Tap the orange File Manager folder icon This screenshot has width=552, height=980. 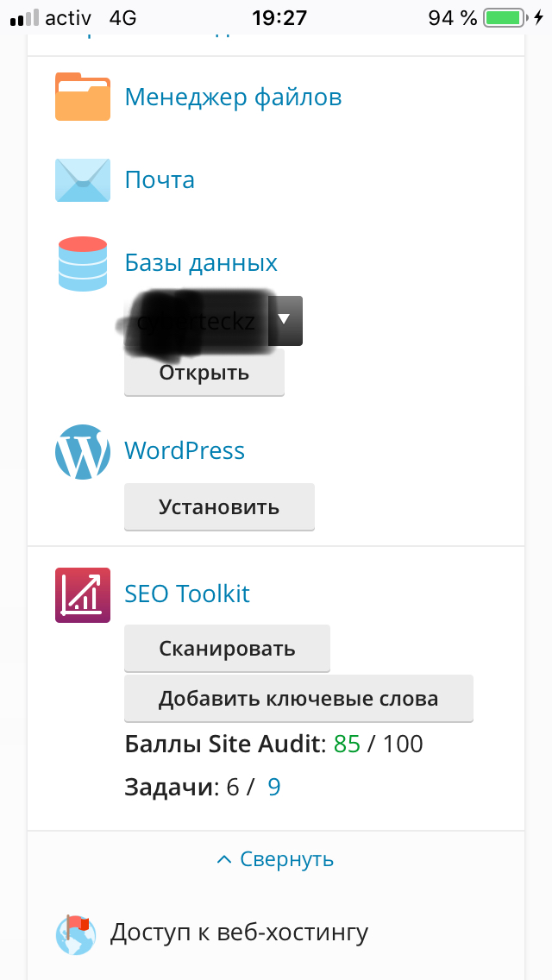pos(83,97)
